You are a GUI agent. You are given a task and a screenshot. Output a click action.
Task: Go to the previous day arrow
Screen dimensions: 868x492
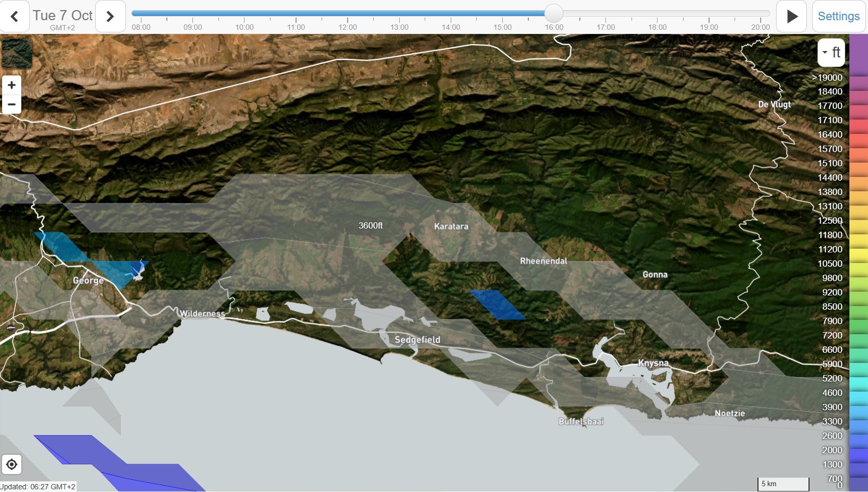[14, 16]
